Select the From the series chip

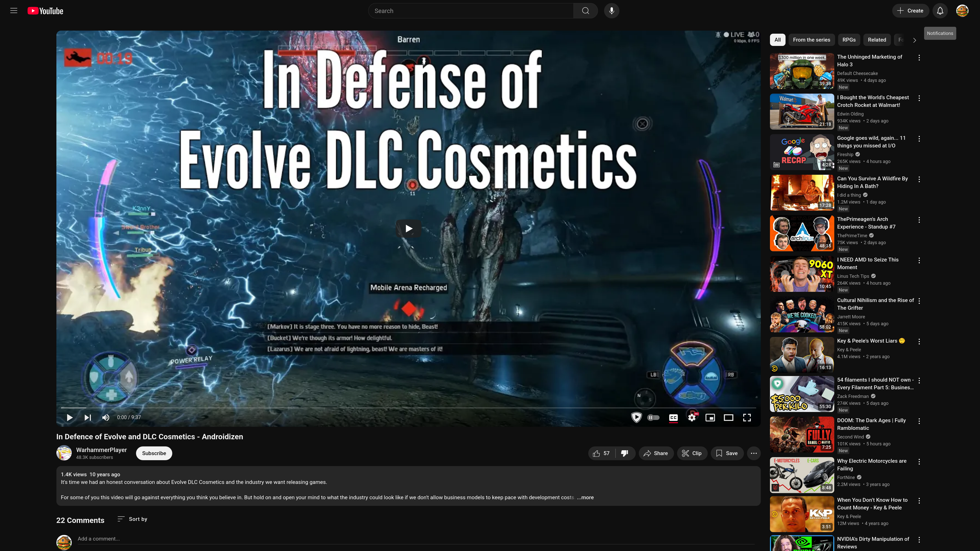pyautogui.click(x=812, y=40)
